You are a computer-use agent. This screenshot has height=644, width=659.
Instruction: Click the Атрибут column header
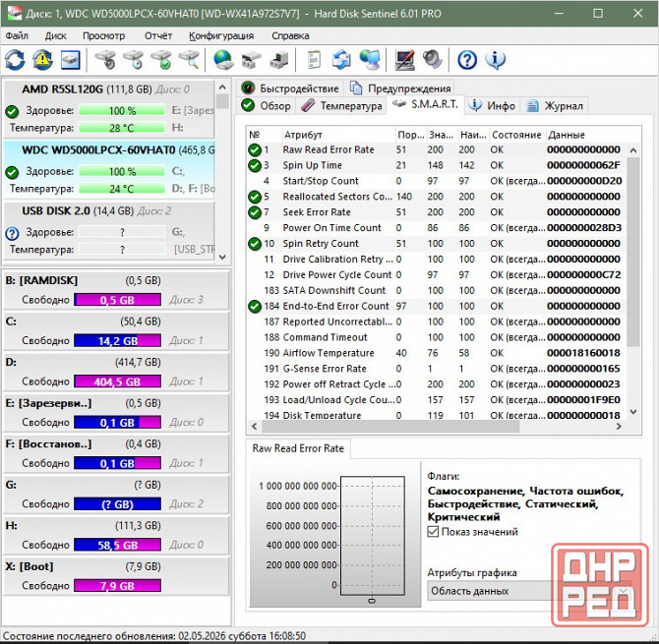338,135
